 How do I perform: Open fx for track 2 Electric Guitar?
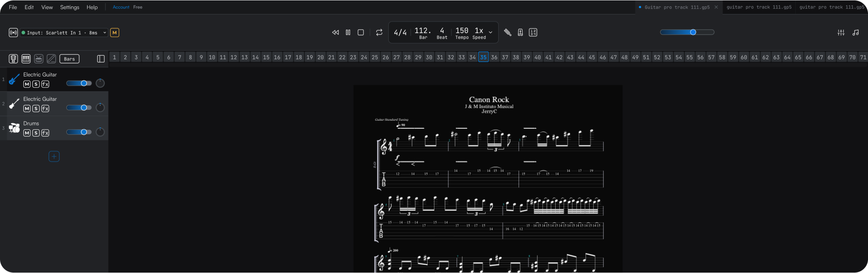(x=46, y=108)
